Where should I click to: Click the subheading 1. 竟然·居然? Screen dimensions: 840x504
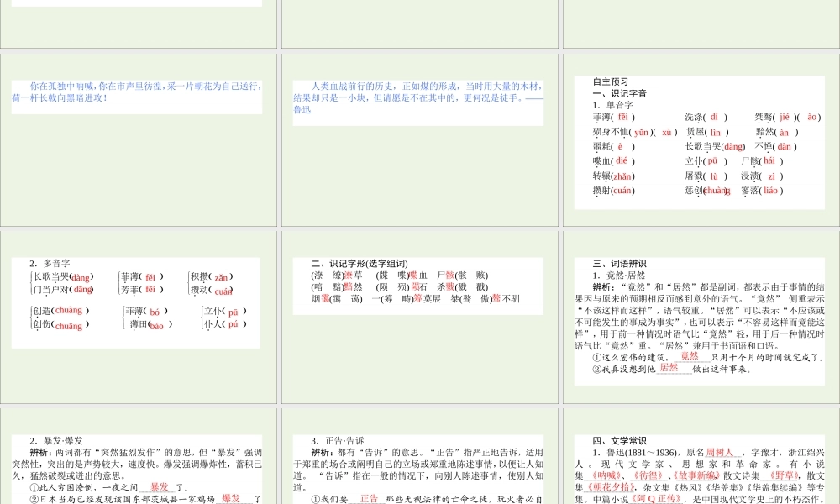coord(619,276)
